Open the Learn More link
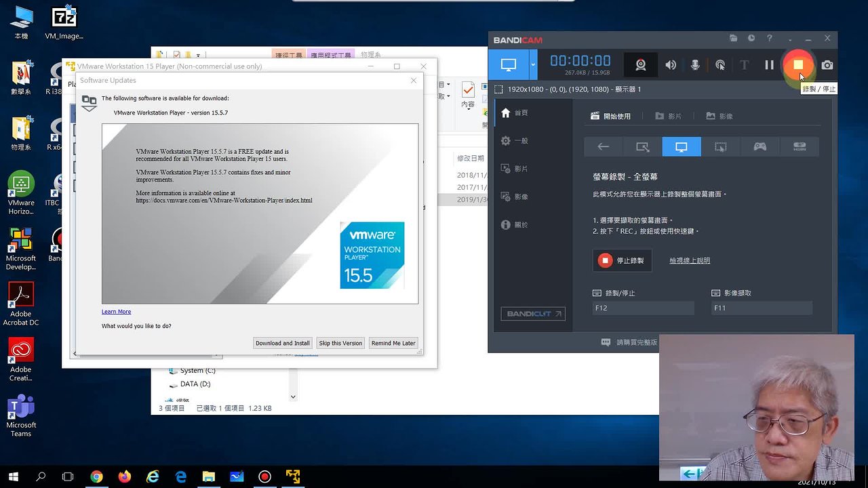Screen dimensions: 868x488 [x=117, y=312]
